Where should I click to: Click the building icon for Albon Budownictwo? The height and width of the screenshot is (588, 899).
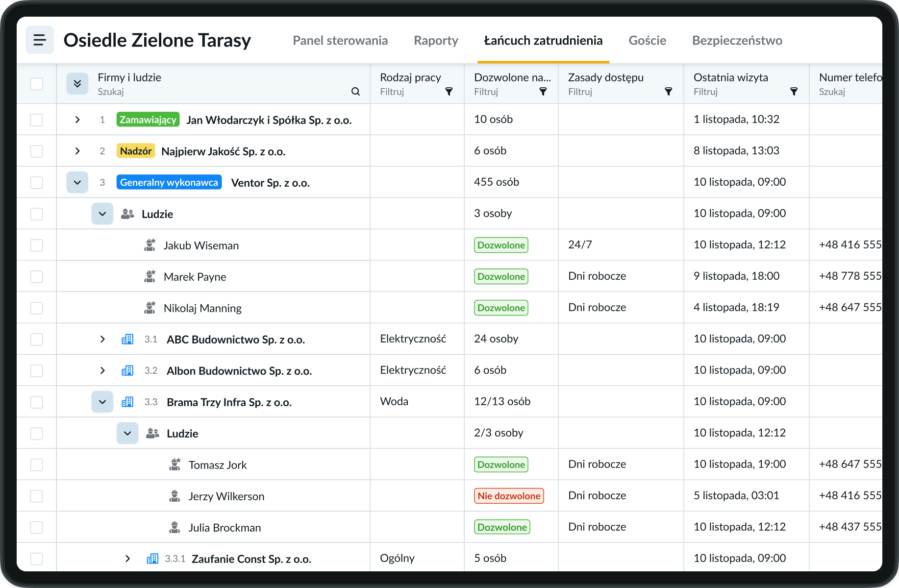coord(127,370)
